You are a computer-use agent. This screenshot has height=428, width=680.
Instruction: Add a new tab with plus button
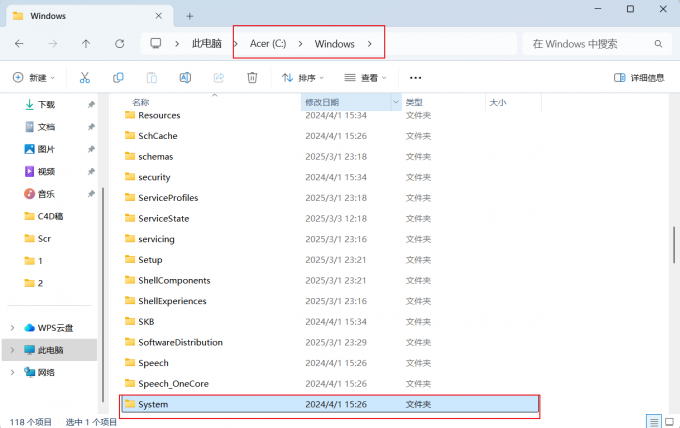point(190,16)
